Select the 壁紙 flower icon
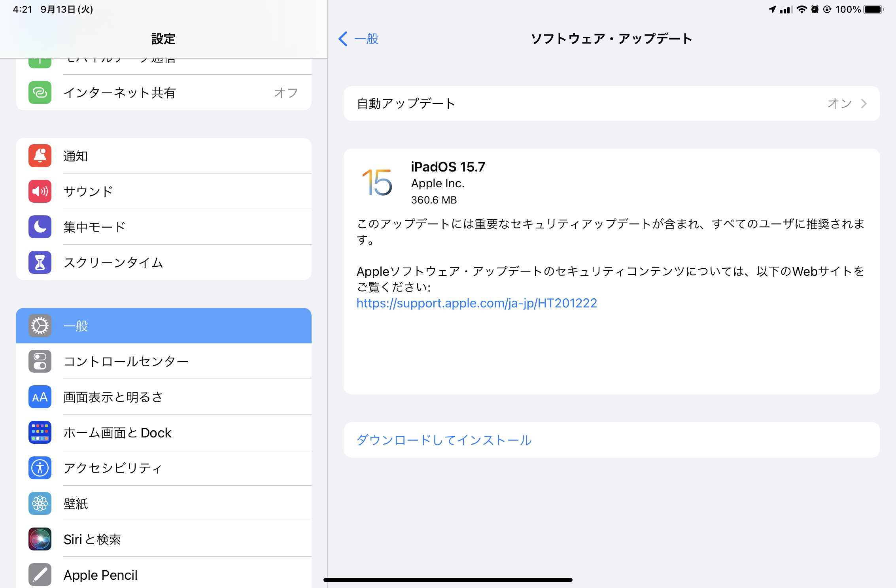Image resolution: width=896 pixels, height=588 pixels. (40, 503)
